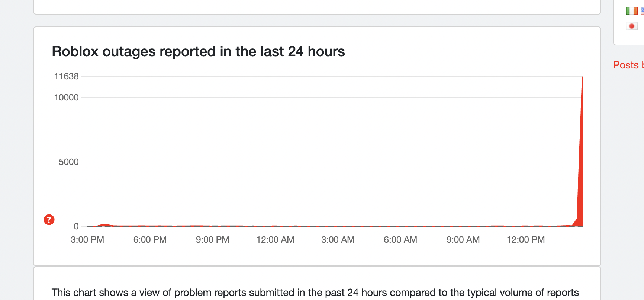Click the 5000 y-axis label
Image resolution: width=644 pixels, height=300 pixels.
[x=68, y=162]
